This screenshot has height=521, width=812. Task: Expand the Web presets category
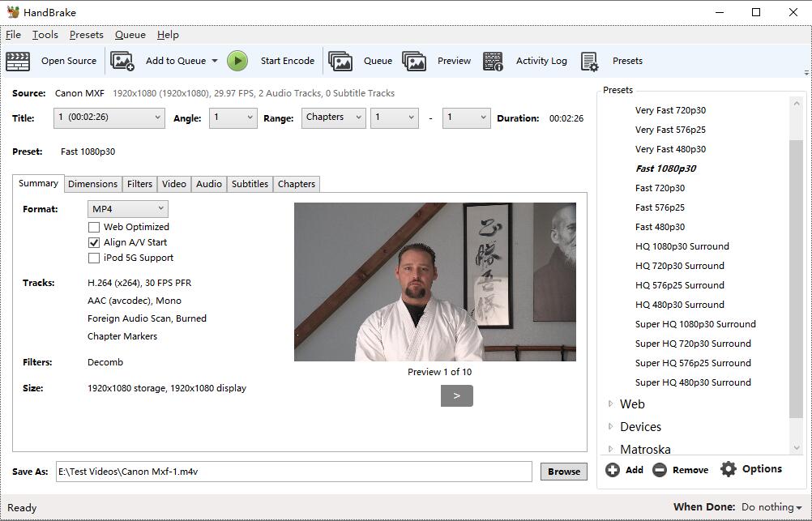point(610,404)
